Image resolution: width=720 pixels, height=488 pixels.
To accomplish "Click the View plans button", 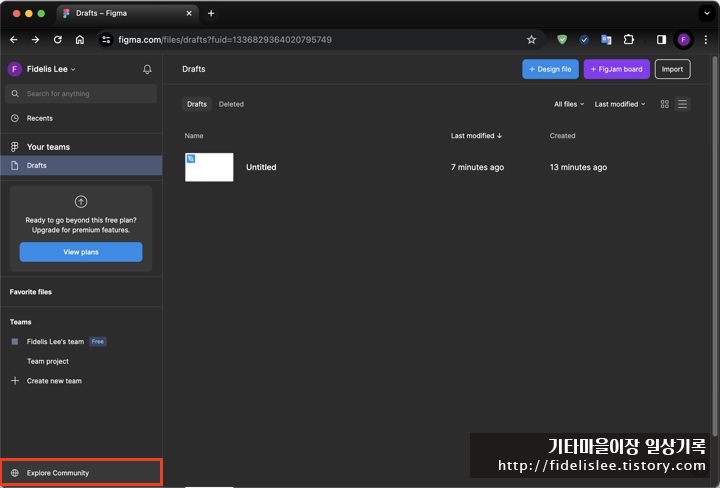I will (x=81, y=252).
